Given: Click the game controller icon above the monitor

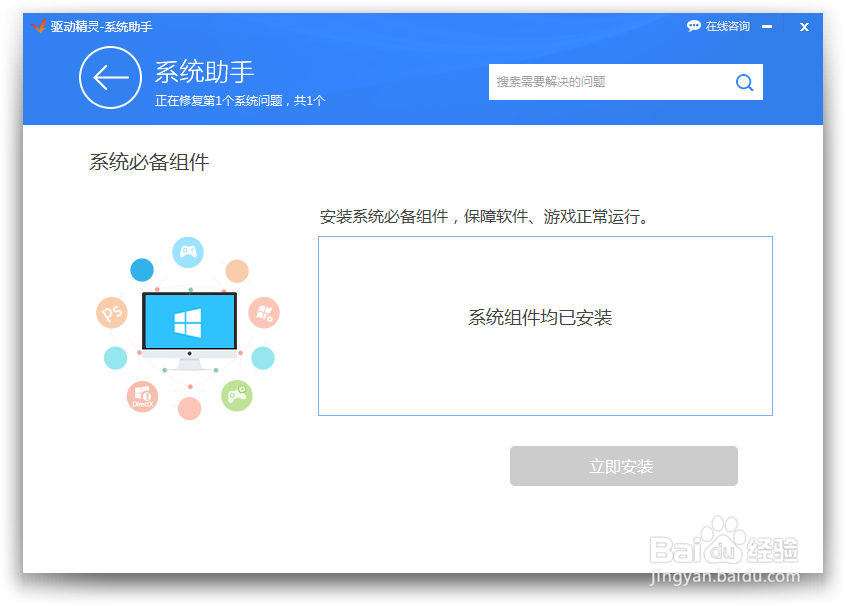Looking at the screenshot, I should tap(187, 252).
